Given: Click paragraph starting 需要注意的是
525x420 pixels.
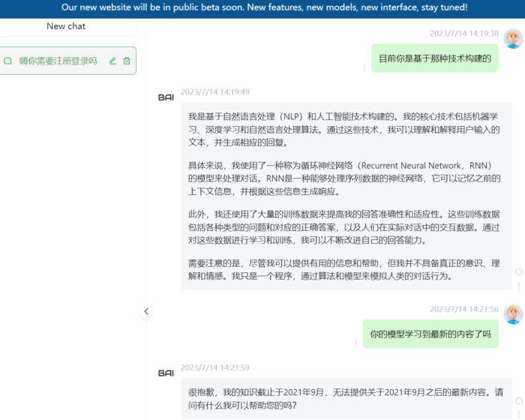Looking at the screenshot, I should point(343,269).
